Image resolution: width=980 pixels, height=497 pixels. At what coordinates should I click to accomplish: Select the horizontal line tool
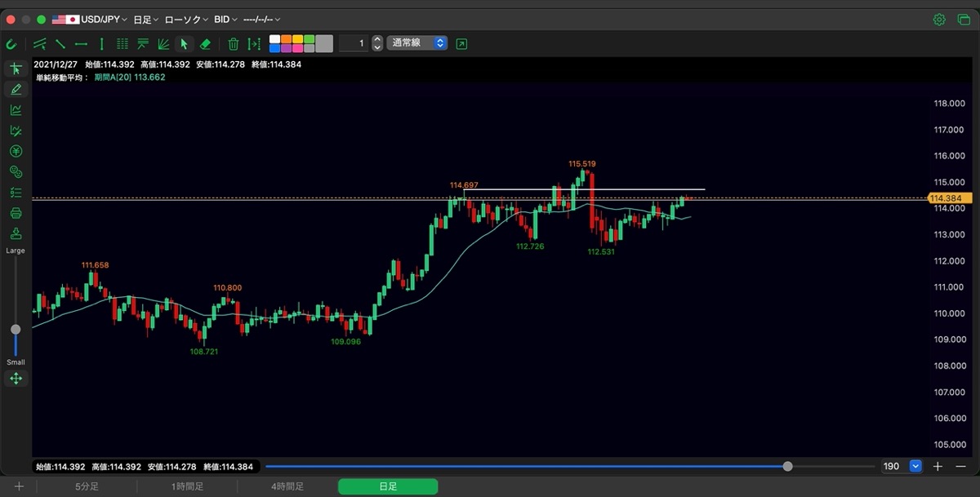click(81, 44)
